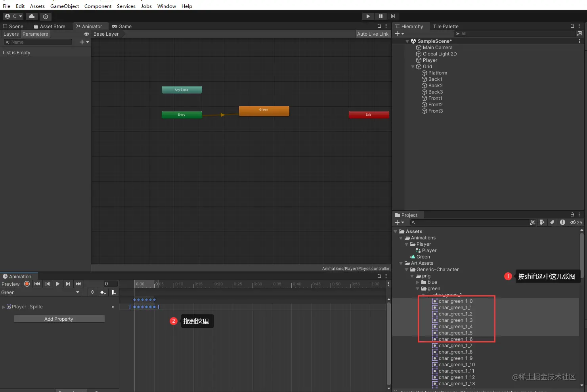Click the gear icon beside the cloud button
Viewport: 587px width, 392px height.
pos(46,16)
